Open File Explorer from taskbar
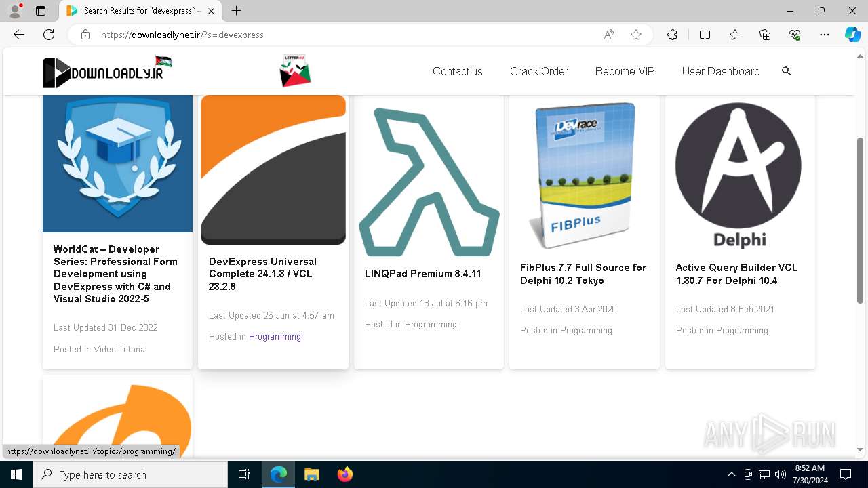The width and height of the screenshot is (868, 488). tap(311, 474)
